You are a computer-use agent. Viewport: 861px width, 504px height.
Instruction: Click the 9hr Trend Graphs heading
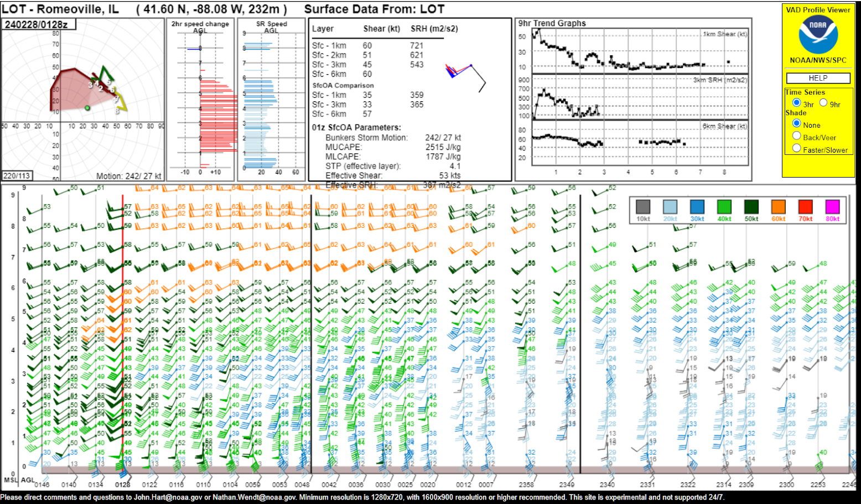pyautogui.click(x=552, y=23)
